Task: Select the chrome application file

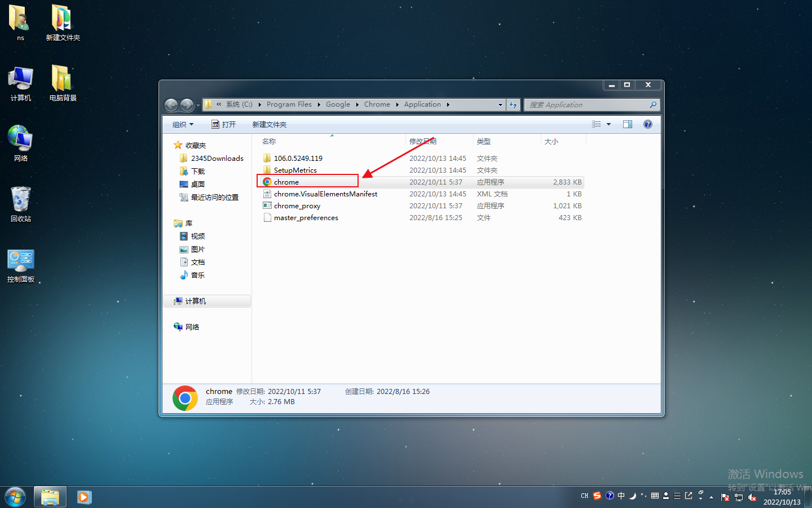Action: pyautogui.click(x=421, y=182)
